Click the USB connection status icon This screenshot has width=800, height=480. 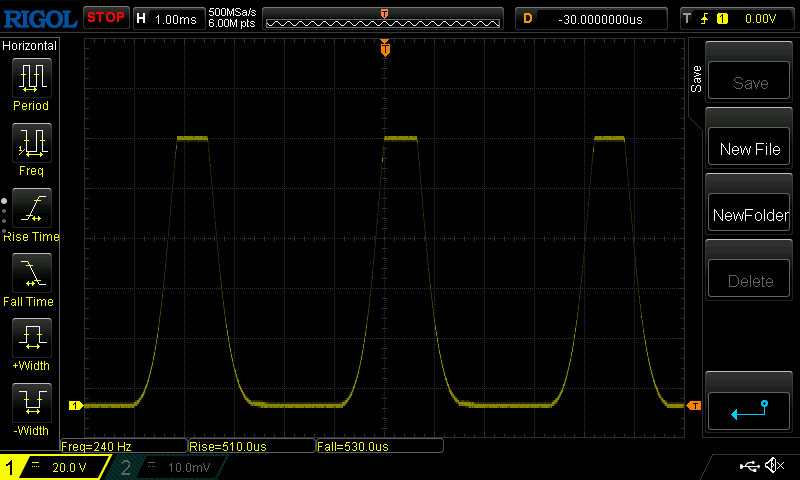pyautogui.click(x=750, y=466)
